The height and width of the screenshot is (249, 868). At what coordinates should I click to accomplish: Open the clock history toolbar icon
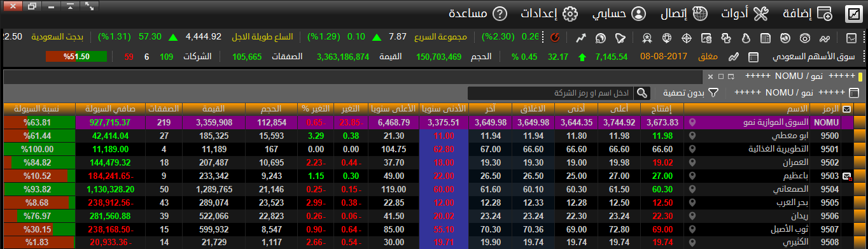click(x=785, y=38)
